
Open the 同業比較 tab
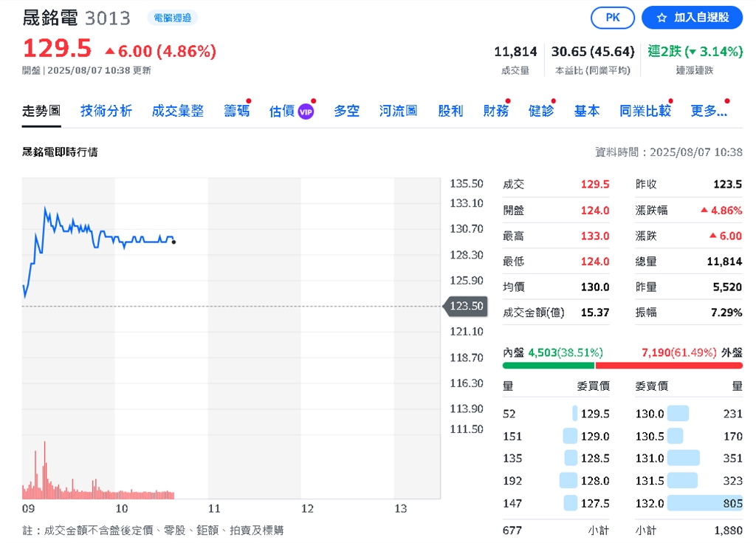pos(644,109)
